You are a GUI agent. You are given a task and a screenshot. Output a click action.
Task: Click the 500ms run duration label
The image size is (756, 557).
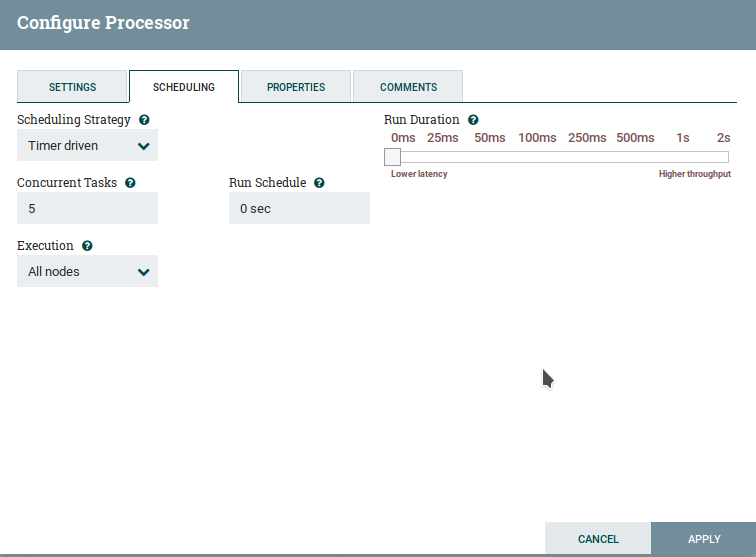[x=635, y=138]
